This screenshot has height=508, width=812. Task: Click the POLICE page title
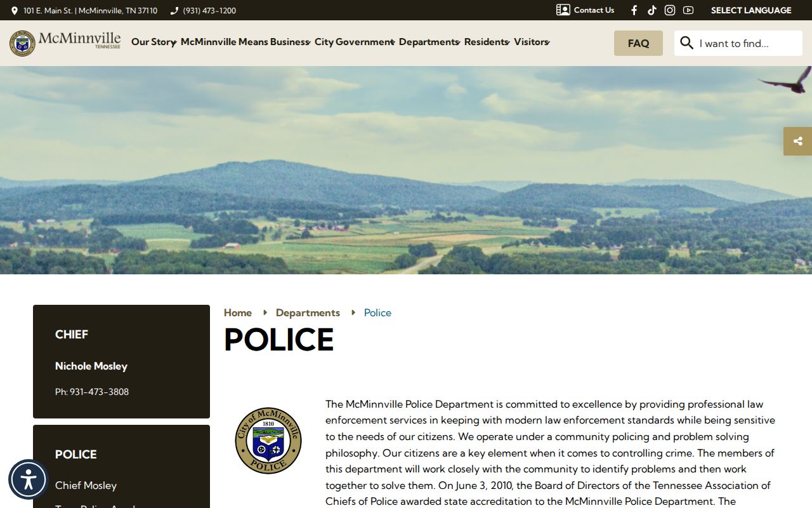click(x=278, y=340)
